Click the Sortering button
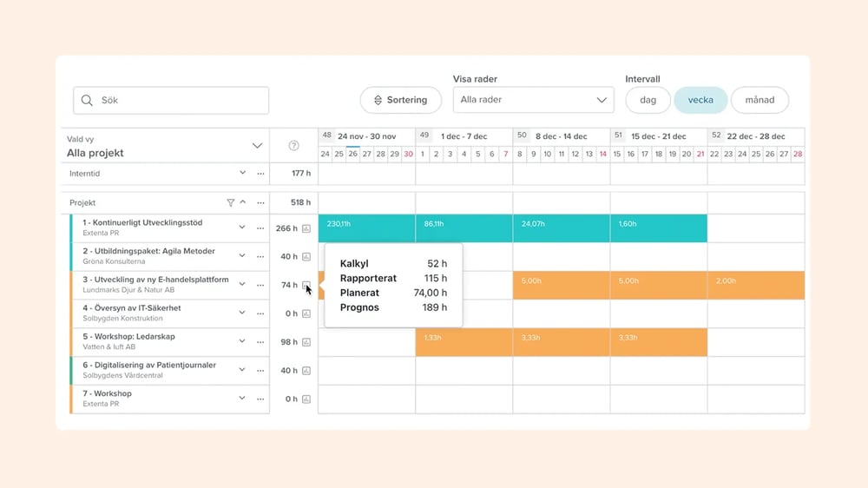Viewport: 868px width, 488px height. pos(400,100)
